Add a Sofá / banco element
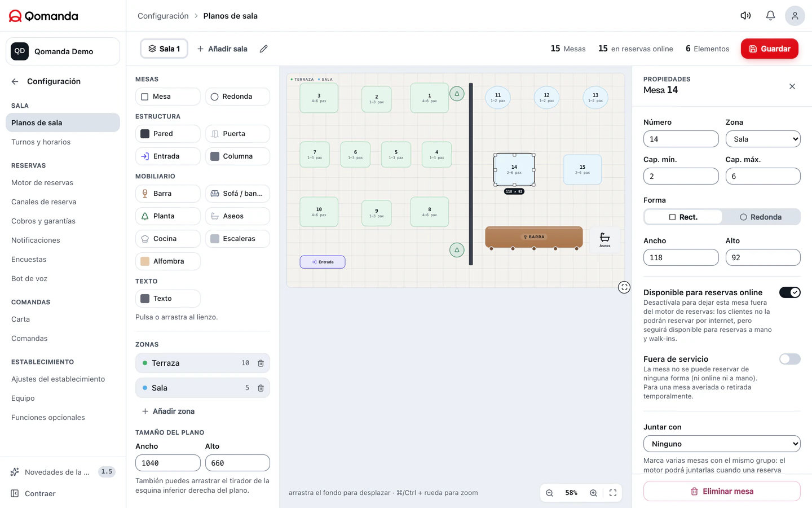This screenshot has height=508, width=812. (x=237, y=194)
